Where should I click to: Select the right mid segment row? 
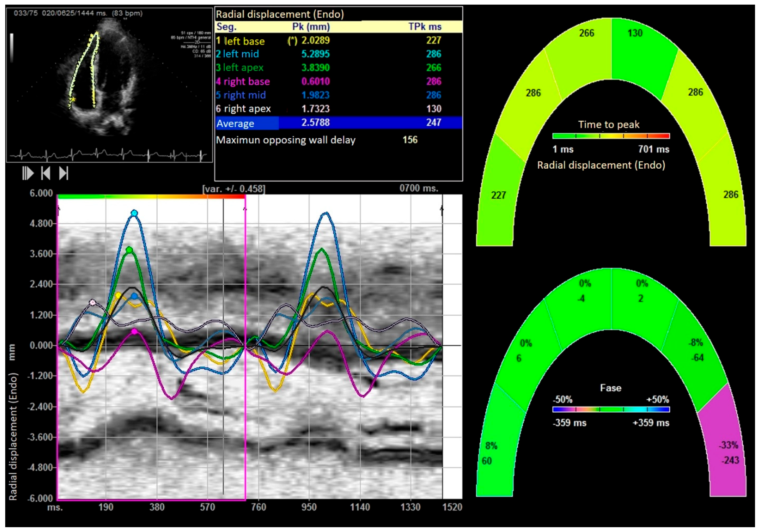pos(244,95)
